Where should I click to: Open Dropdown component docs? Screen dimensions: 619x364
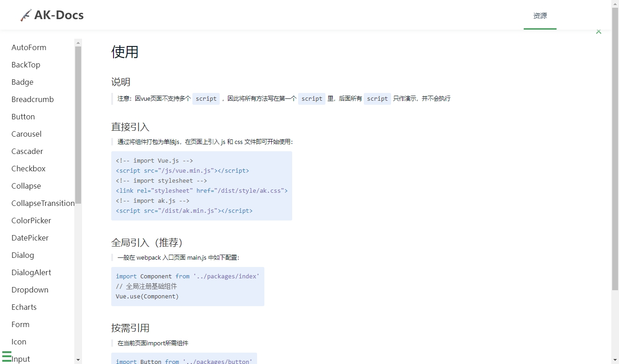(x=30, y=290)
